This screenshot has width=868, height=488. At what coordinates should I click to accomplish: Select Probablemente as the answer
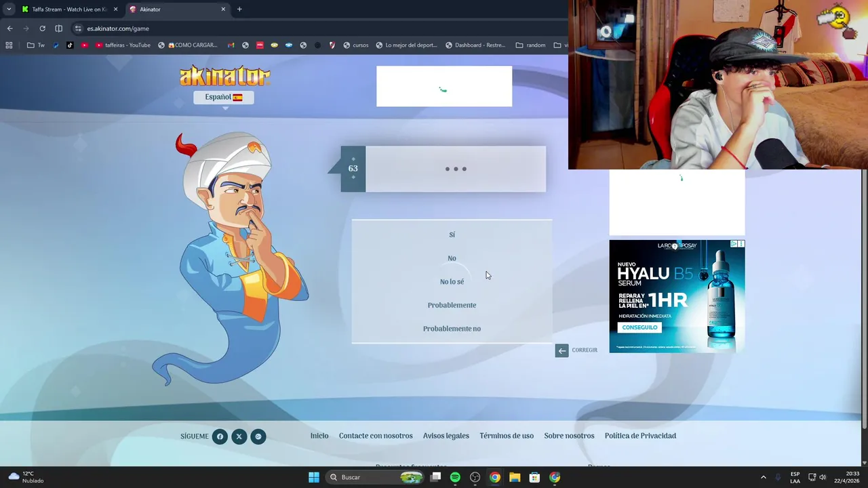click(x=452, y=305)
